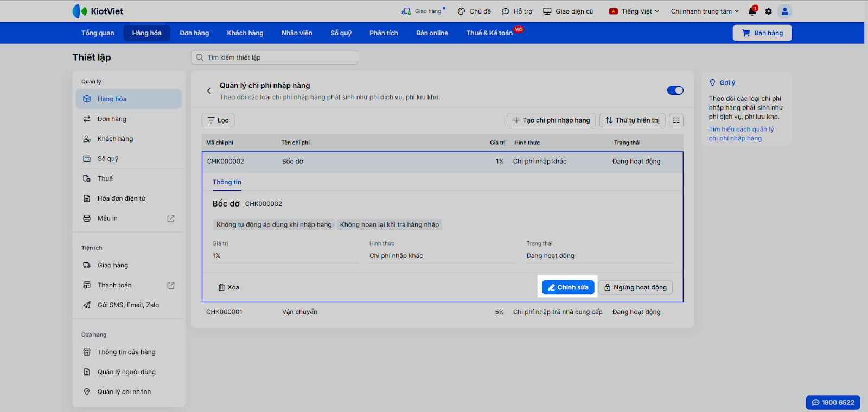Click the CHK000002 Bốc dỡ table row

pos(443,162)
